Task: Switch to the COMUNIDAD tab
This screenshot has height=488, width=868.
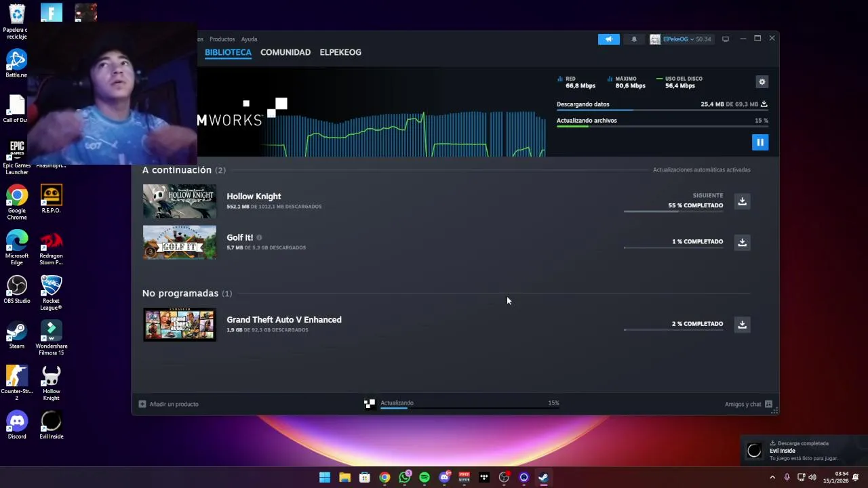Action: [x=285, y=52]
